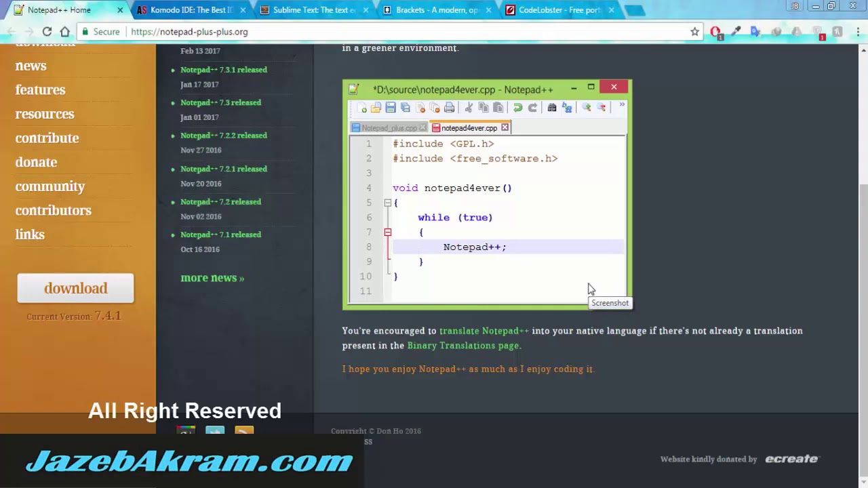868x488 pixels.
Task: Open the Notepad++ 7.2.2 released news link
Action: coord(224,136)
